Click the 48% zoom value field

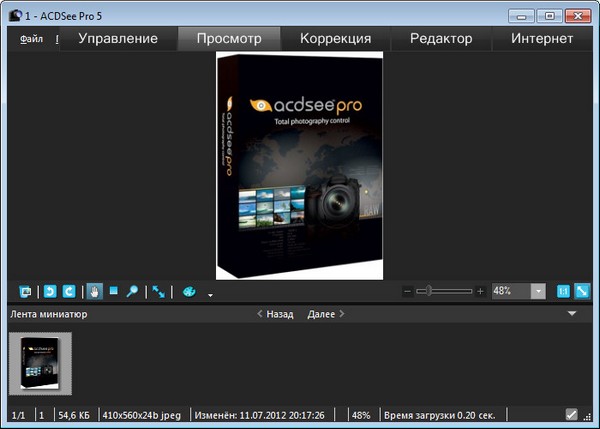tap(511, 291)
